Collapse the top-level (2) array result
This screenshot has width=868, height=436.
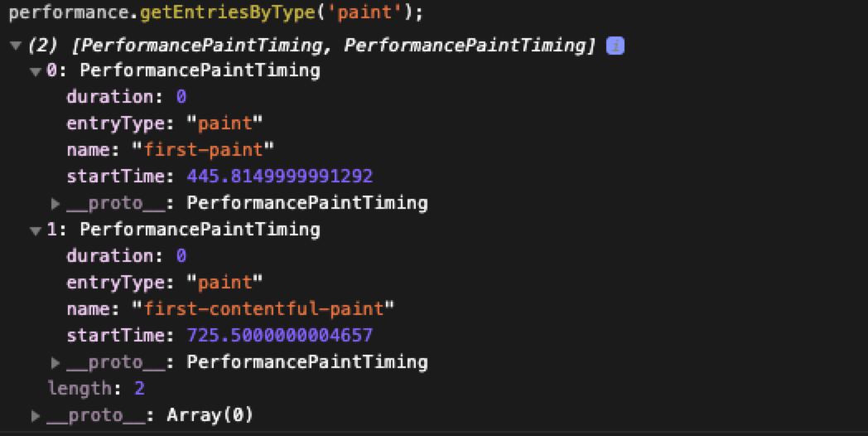coord(16,46)
